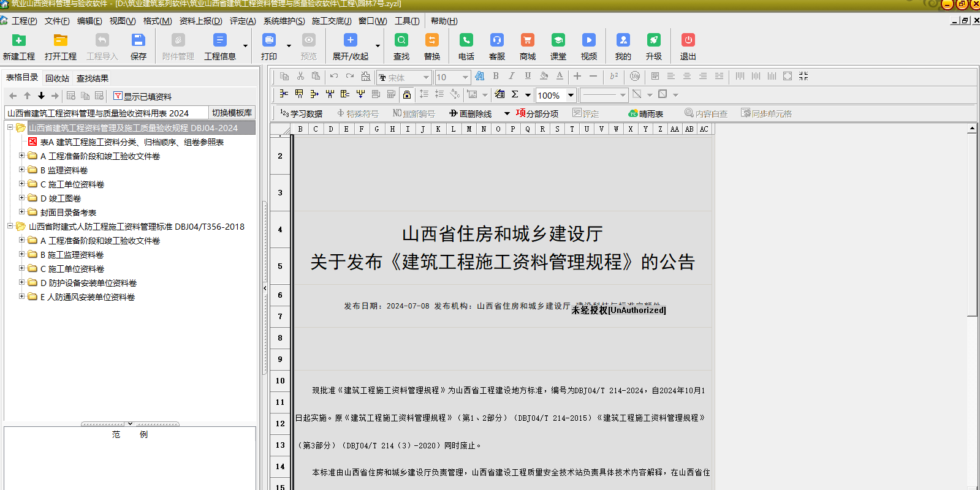Open the 电话 phone support icon
The height and width of the screenshot is (490, 980).
(x=466, y=40)
